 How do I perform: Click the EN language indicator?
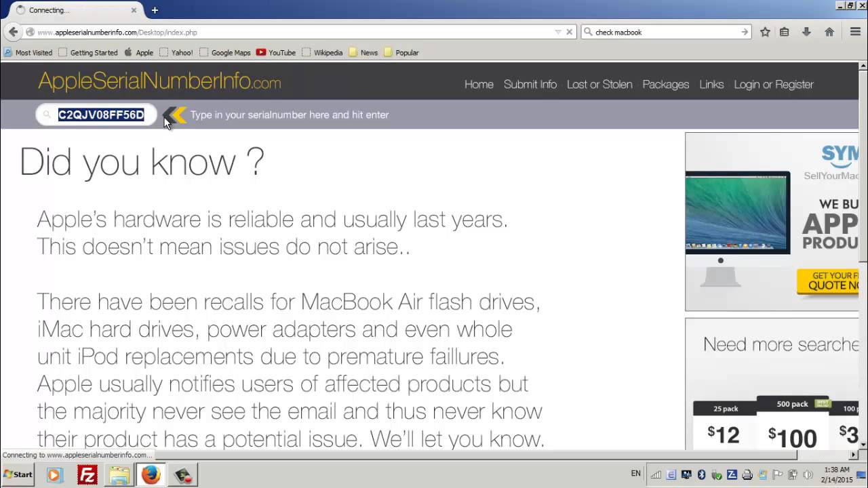(x=635, y=474)
